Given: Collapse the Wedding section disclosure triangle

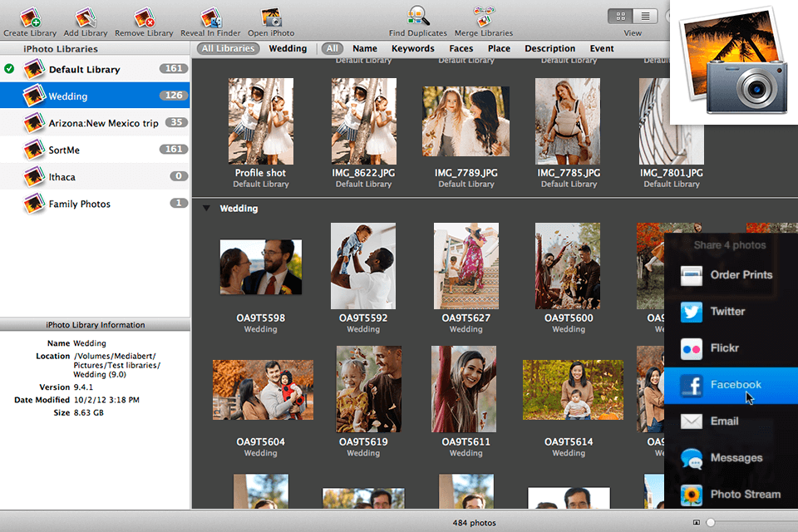Looking at the screenshot, I should [206, 208].
